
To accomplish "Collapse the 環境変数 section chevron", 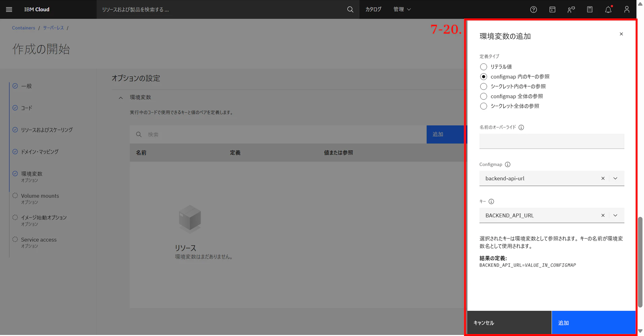I will [x=120, y=98].
